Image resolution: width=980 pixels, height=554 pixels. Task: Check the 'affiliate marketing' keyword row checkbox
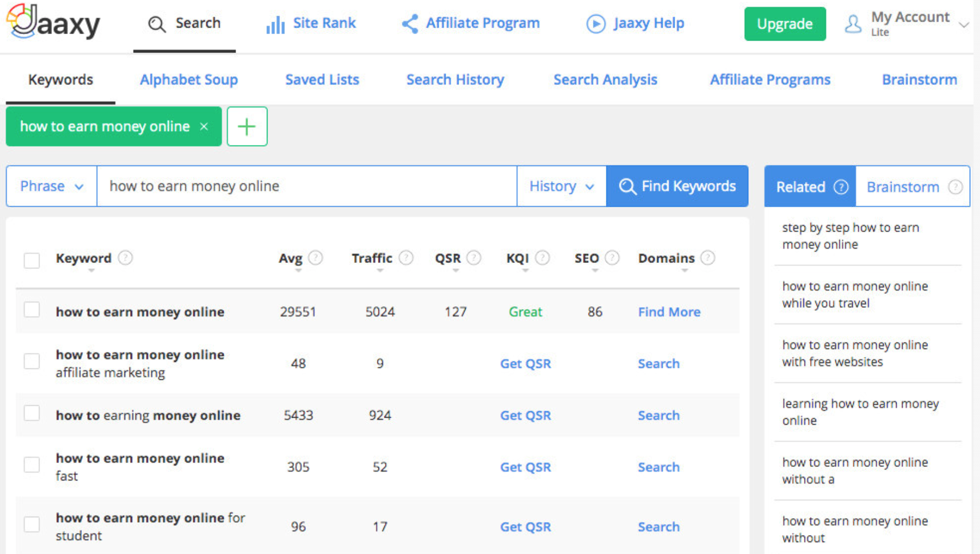pyautogui.click(x=32, y=361)
